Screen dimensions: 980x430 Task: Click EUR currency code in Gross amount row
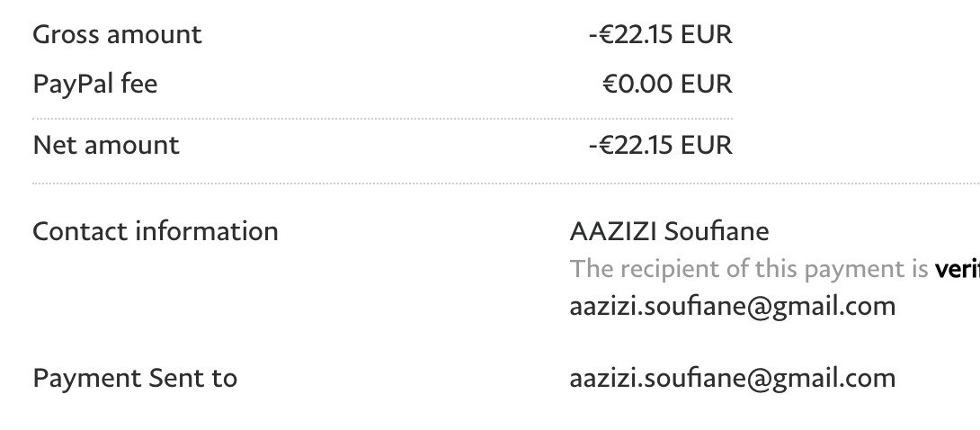pos(707,35)
